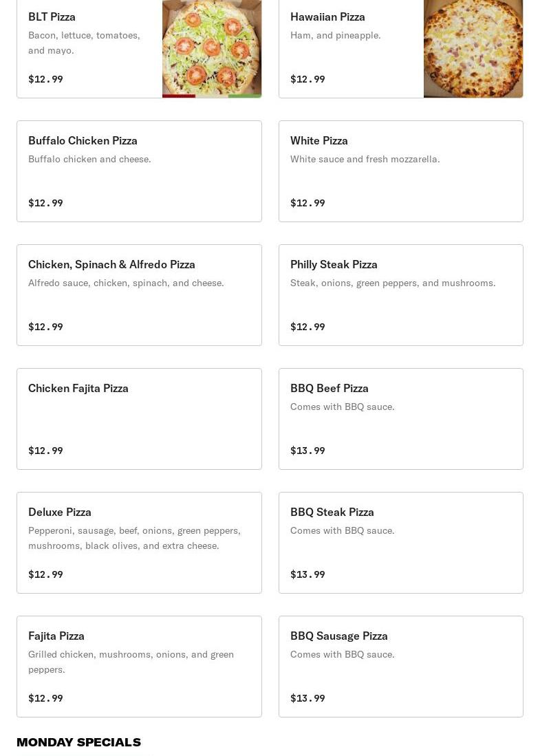Open the White Pizza menu item
The width and height of the screenshot is (540, 756).
(400, 171)
